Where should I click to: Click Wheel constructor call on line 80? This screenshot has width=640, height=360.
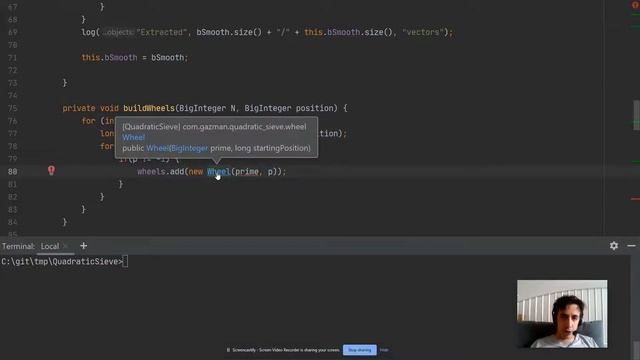click(219, 172)
